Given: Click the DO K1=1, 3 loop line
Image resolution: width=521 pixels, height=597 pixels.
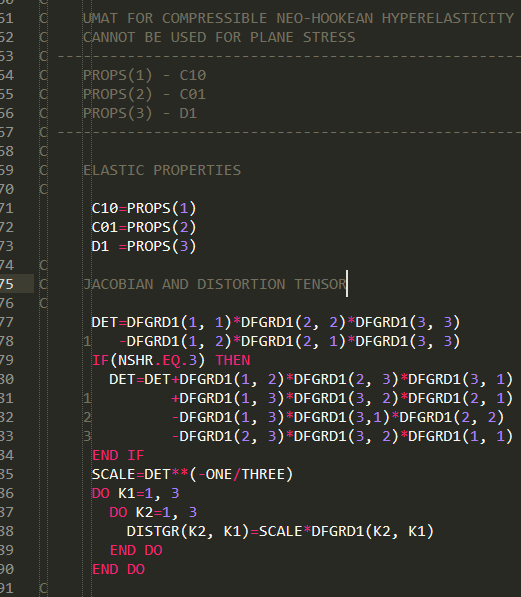Looking at the screenshot, I should [135, 493].
